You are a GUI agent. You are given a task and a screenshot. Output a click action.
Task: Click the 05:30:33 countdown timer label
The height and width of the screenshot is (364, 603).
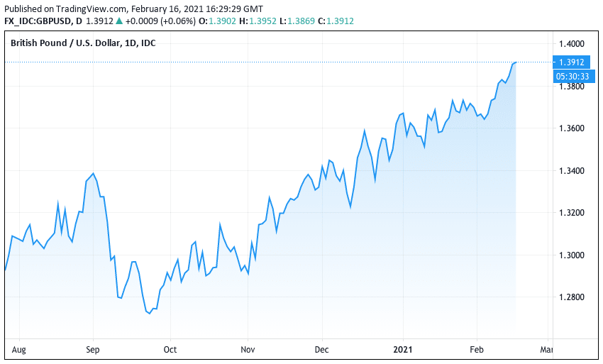(570, 76)
